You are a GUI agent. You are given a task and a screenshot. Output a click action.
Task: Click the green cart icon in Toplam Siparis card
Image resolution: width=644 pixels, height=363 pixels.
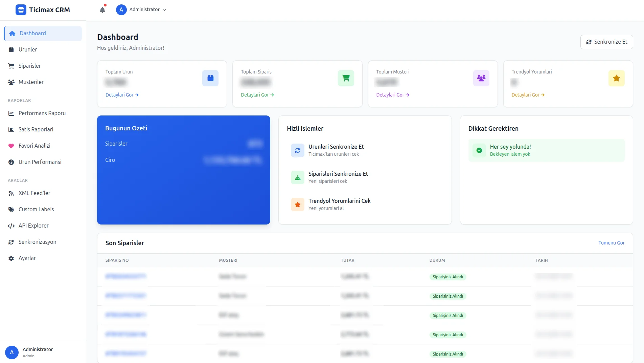pyautogui.click(x=346, y=78)
